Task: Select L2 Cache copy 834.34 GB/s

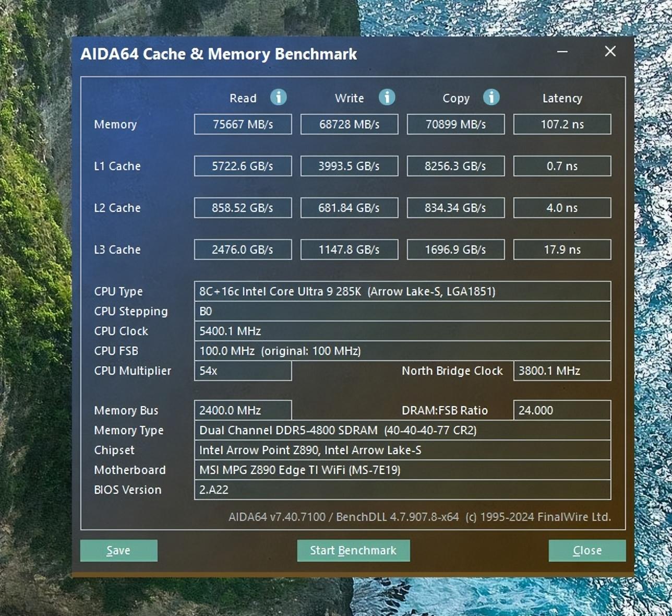Action: (456, 208)
